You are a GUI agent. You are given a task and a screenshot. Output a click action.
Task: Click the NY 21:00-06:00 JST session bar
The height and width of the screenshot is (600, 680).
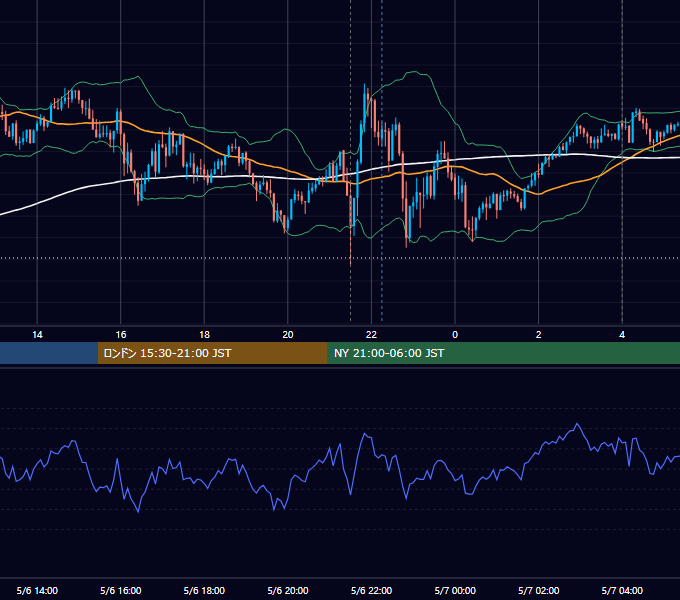pos(503,353)
